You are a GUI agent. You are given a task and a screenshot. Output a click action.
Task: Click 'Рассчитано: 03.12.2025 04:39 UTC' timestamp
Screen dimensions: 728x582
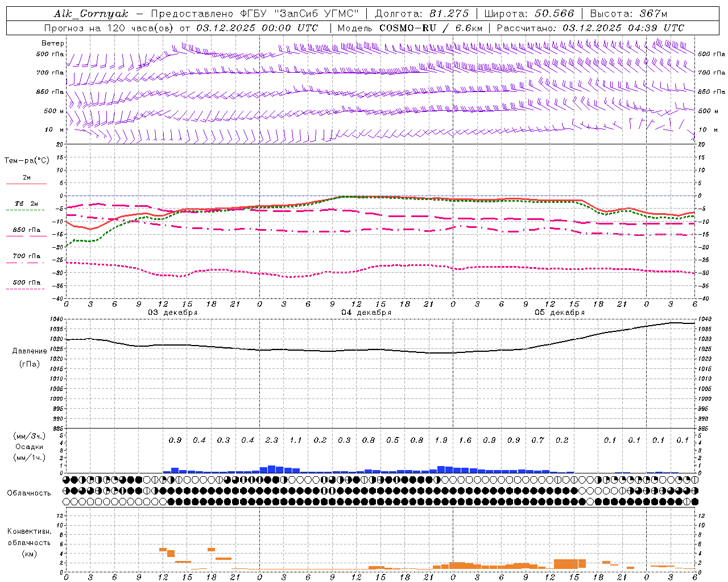pos(590,28)
